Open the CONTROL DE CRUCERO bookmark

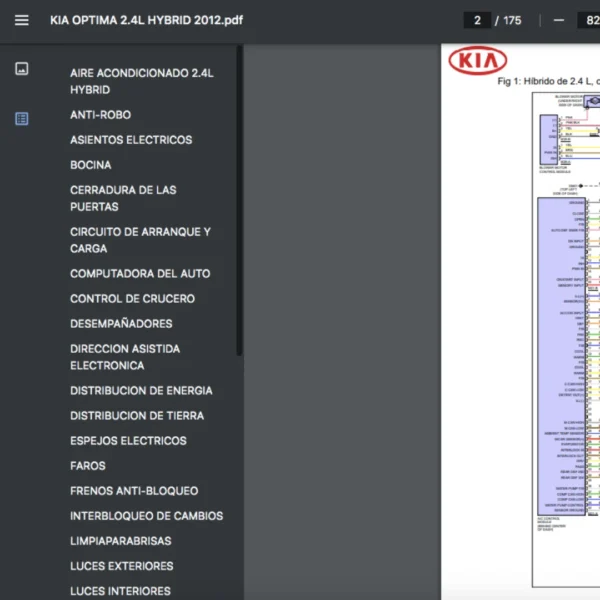point(132,299)
